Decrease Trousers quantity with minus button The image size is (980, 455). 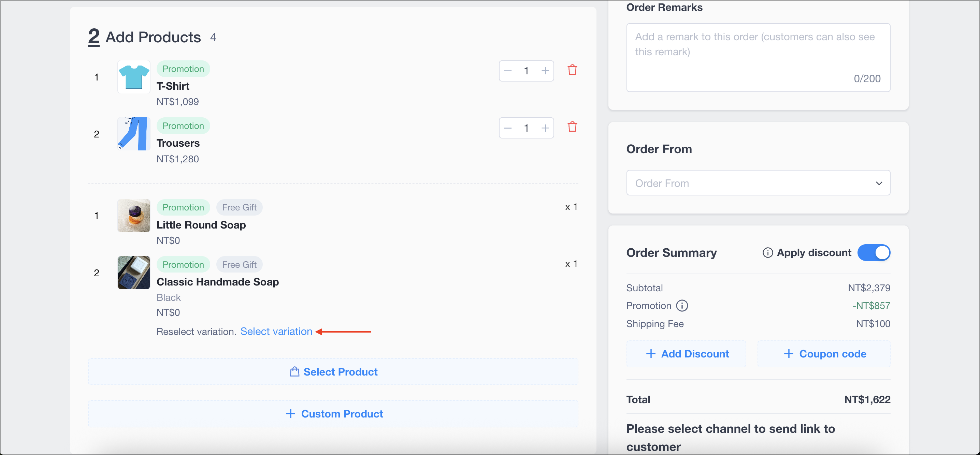pyautogui.click(x=508, y=128)
